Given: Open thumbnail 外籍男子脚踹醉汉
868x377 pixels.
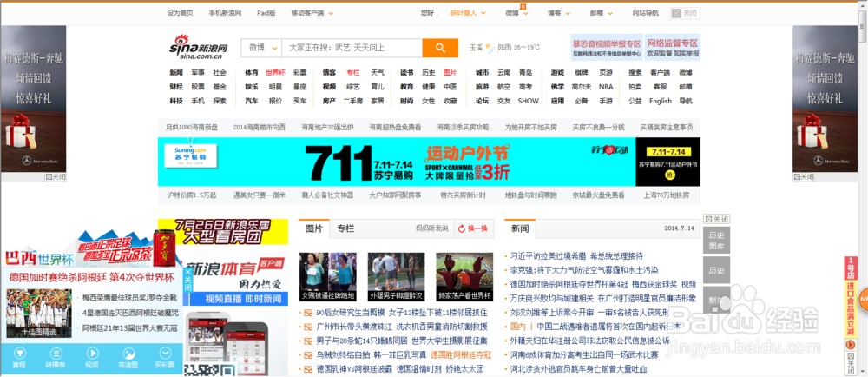Looking at the screenshot, I should click(397, 276).
